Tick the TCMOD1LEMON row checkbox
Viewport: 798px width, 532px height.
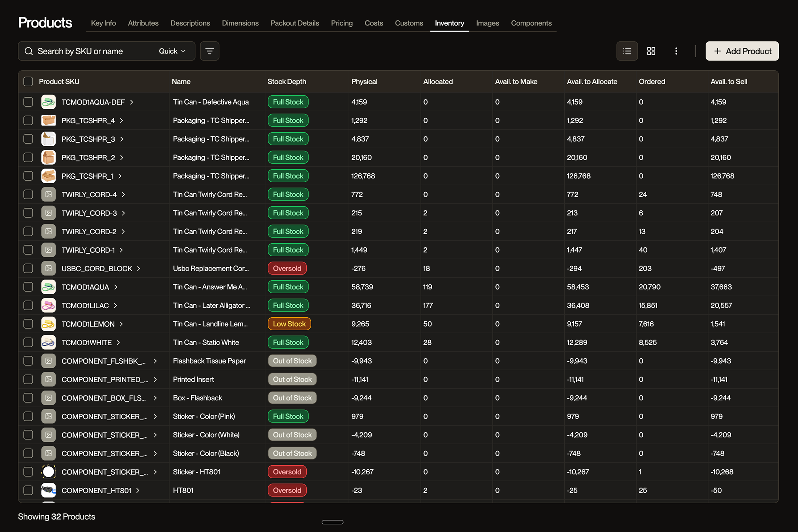pos(28,324)
